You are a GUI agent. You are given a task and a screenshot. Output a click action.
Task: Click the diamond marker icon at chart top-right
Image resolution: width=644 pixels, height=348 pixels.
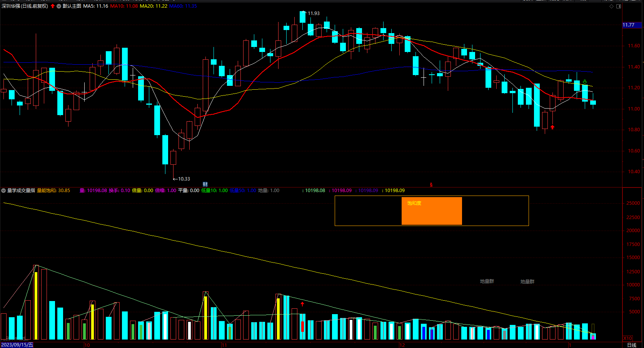pos(612,6)
